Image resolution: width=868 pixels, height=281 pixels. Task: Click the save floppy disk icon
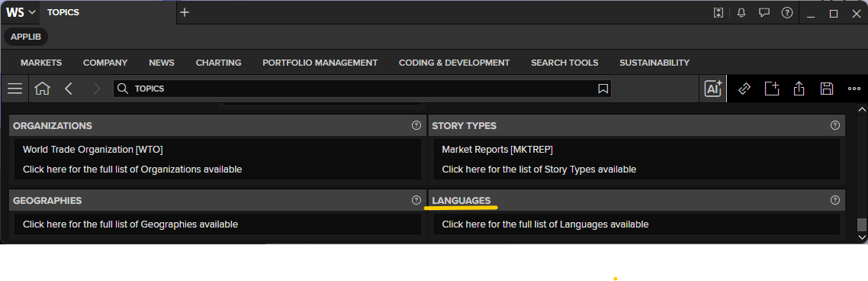(x=827, y=88)
